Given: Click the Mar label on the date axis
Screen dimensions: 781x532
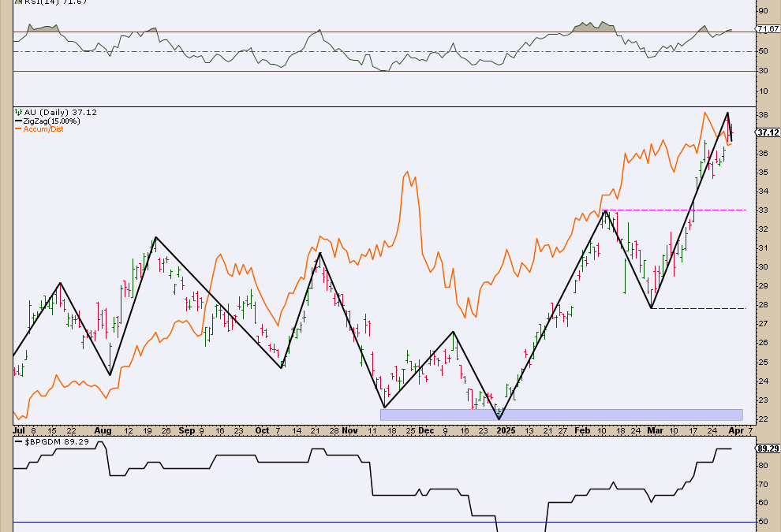Looking at the screenshot, I should (x=655, y=430).
